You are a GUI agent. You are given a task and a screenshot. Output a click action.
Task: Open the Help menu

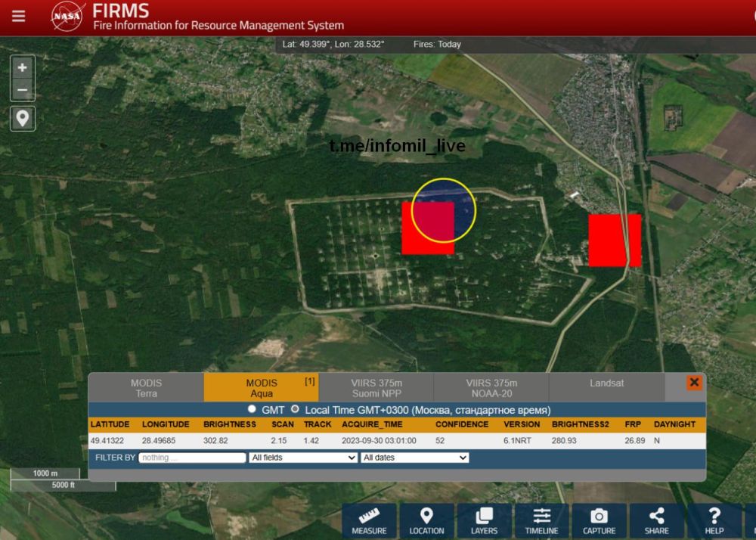[x=714, y=520]
